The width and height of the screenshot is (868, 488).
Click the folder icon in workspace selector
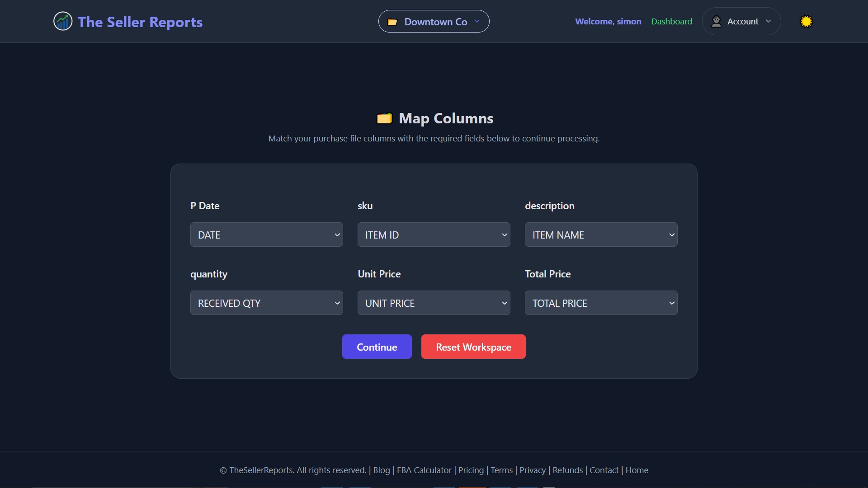[392, 22]
